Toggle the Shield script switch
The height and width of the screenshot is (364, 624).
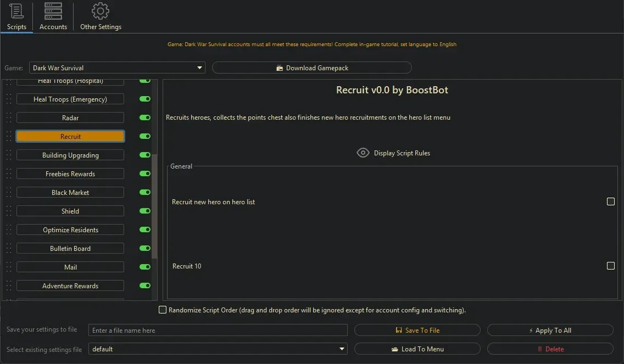[x=145, y=211]
